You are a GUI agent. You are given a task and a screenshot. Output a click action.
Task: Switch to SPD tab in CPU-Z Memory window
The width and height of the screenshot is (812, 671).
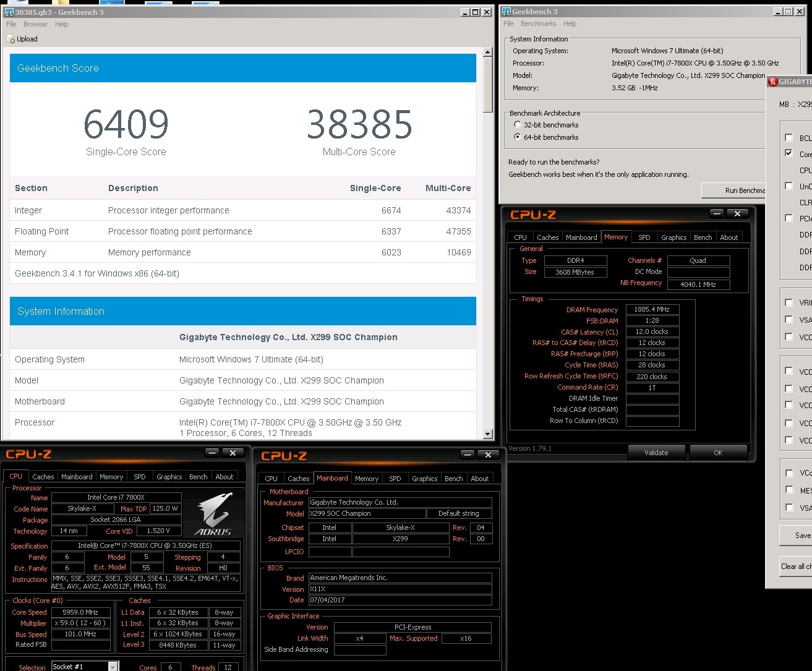[644, 237]
